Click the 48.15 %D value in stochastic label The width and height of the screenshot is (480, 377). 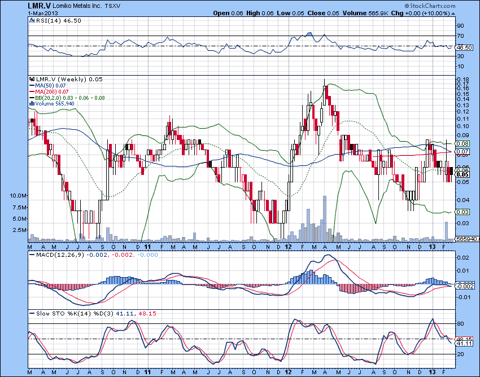[147, 314]
